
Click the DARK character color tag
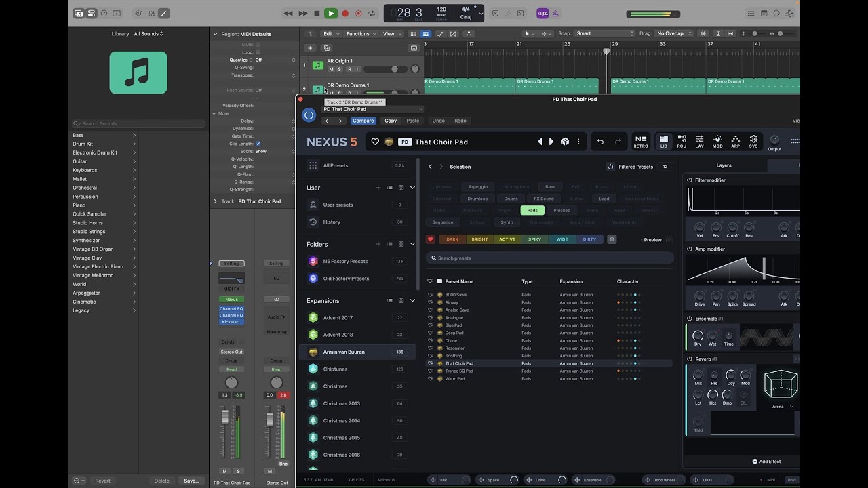(x=452, y=239)
